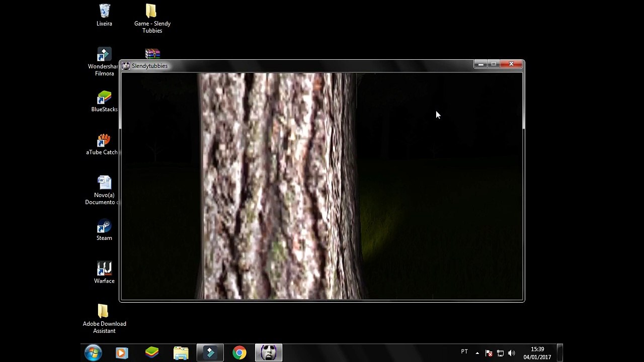
Task: Select the Warface desktop shortcut
Action: click(104, 273)
